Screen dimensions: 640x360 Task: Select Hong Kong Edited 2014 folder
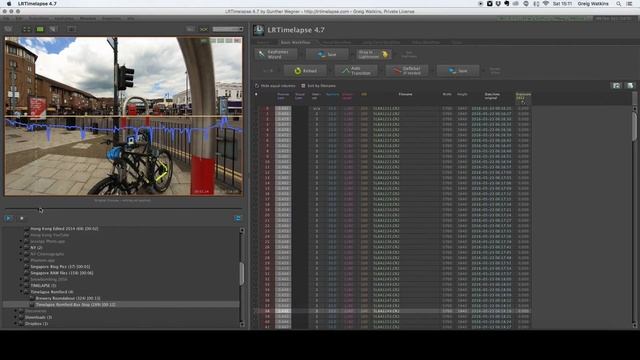64,229
